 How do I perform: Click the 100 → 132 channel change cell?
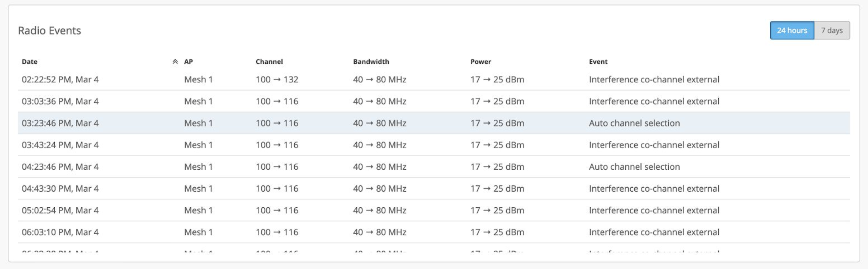(277, 79)
